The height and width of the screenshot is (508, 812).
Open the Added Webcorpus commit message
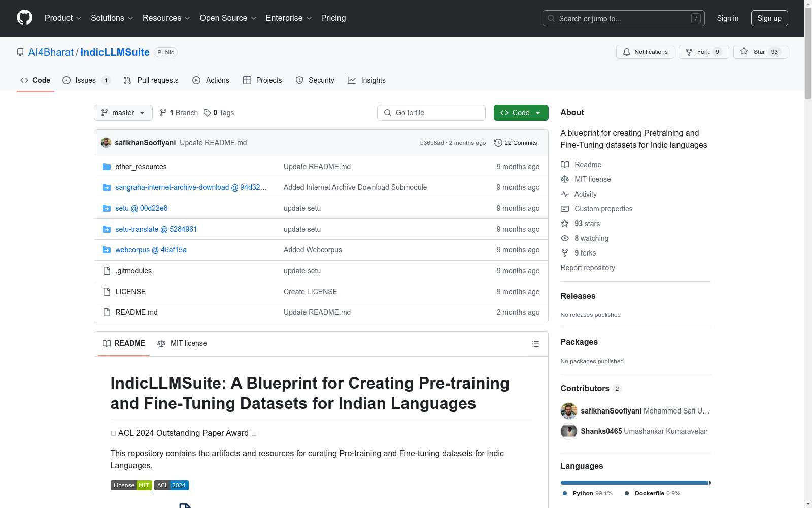point(313,250)
